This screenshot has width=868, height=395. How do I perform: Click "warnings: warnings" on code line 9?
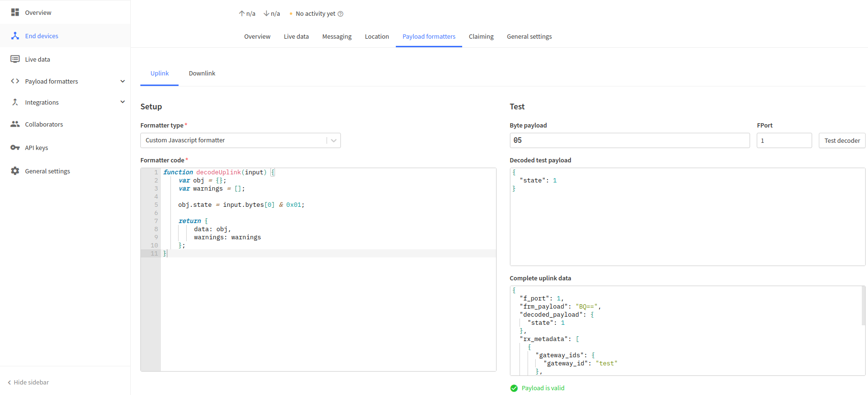click(227, 237)
